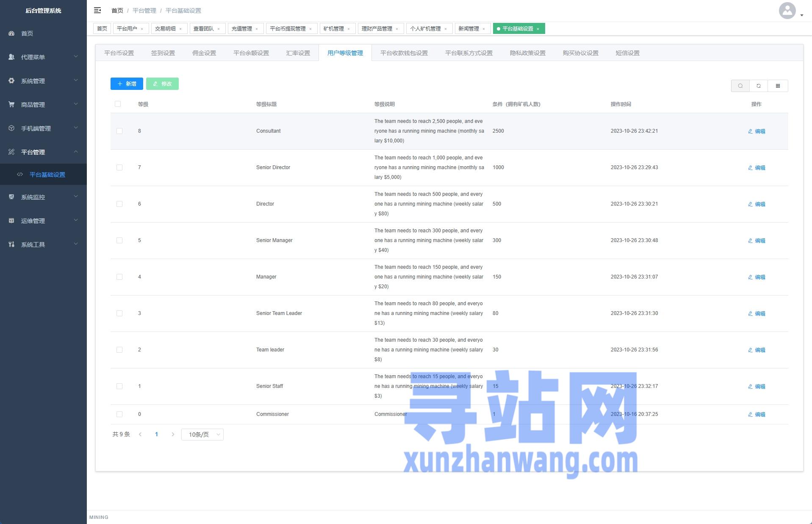Select pagination page number 1
This screenshot has height=524, width=812.
coord(156,435)
